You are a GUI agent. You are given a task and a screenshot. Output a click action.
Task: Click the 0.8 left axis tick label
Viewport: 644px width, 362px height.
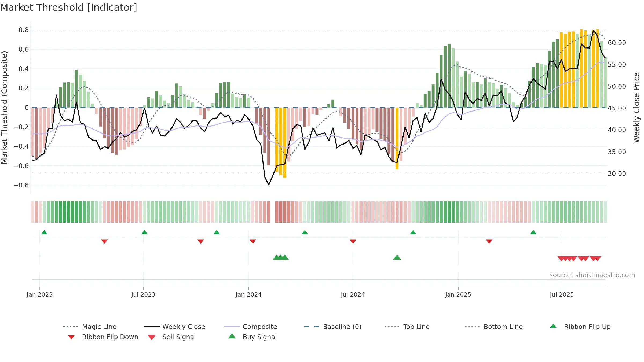tap(24, 30)
